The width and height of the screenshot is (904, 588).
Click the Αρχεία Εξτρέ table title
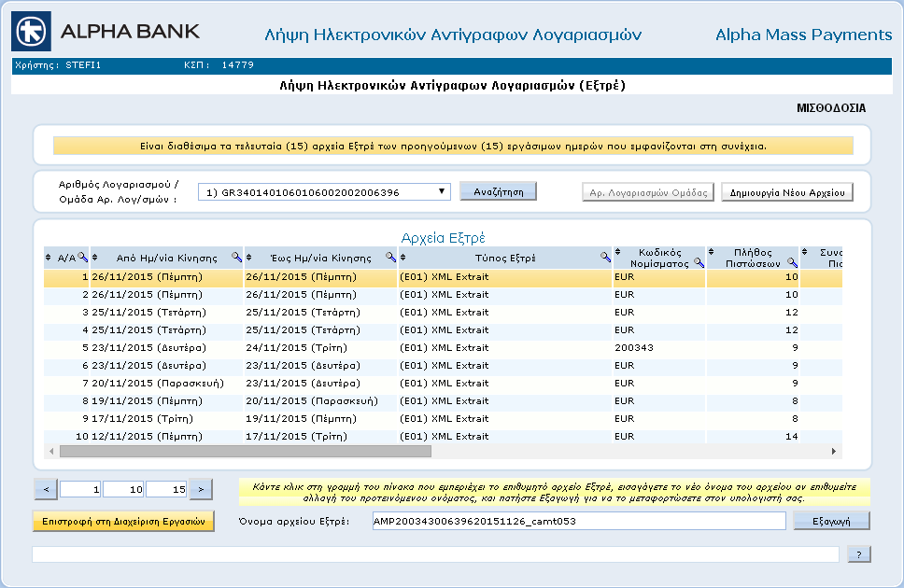443,237
